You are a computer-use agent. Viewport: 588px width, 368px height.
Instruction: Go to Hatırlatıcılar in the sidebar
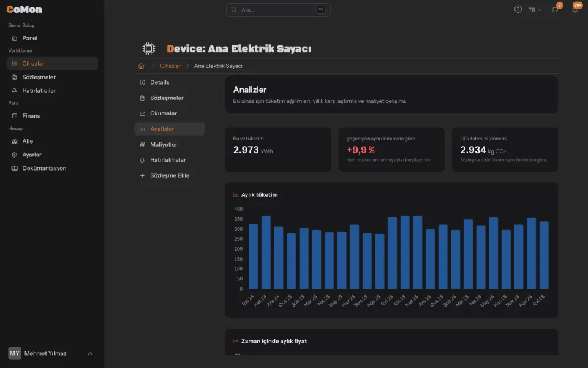(x=52, y=91)
